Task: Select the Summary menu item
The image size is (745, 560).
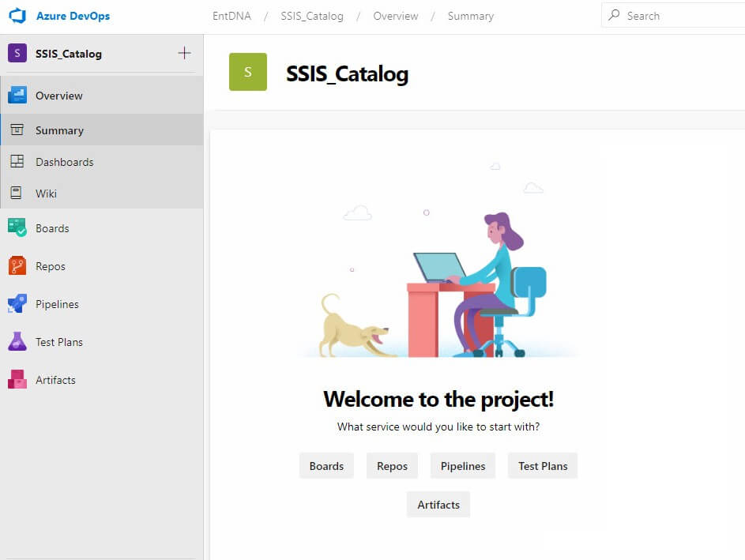Action: click(x=102, y=130)
